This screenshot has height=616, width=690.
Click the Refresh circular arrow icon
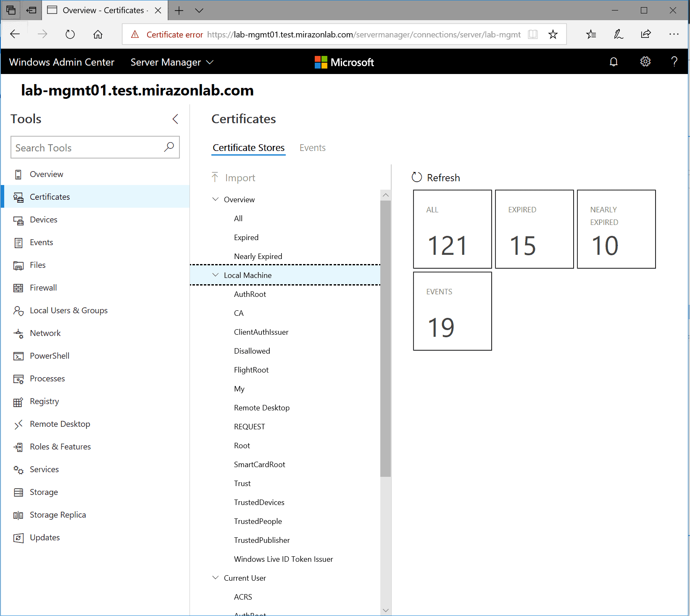[x=416, y=177]
